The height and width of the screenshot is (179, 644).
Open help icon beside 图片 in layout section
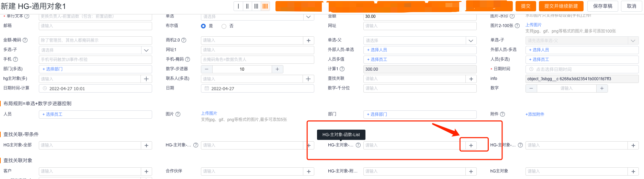tap(178, 114)
